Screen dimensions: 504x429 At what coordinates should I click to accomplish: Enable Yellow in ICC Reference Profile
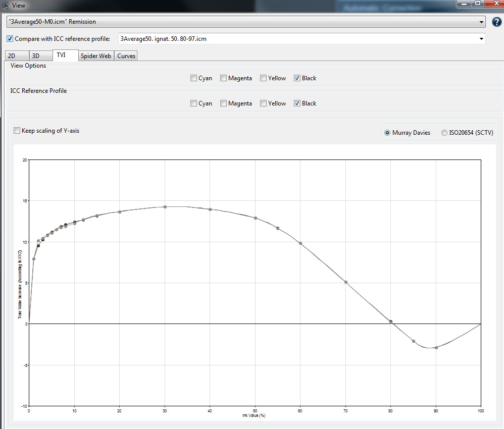[263, 103]
